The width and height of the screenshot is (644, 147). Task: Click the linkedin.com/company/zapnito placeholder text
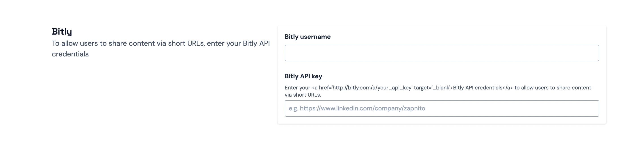point(362,108)
